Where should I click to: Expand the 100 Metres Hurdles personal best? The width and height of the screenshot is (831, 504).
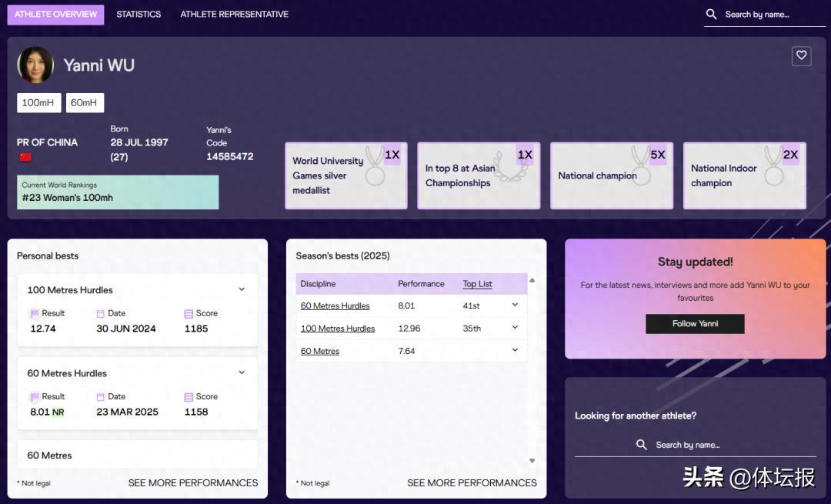coord(242,290)
